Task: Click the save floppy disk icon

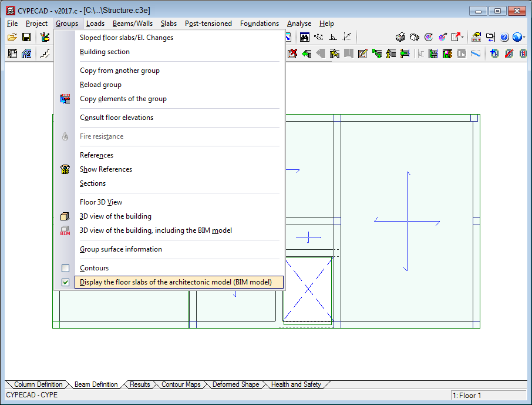Action: 26,37
